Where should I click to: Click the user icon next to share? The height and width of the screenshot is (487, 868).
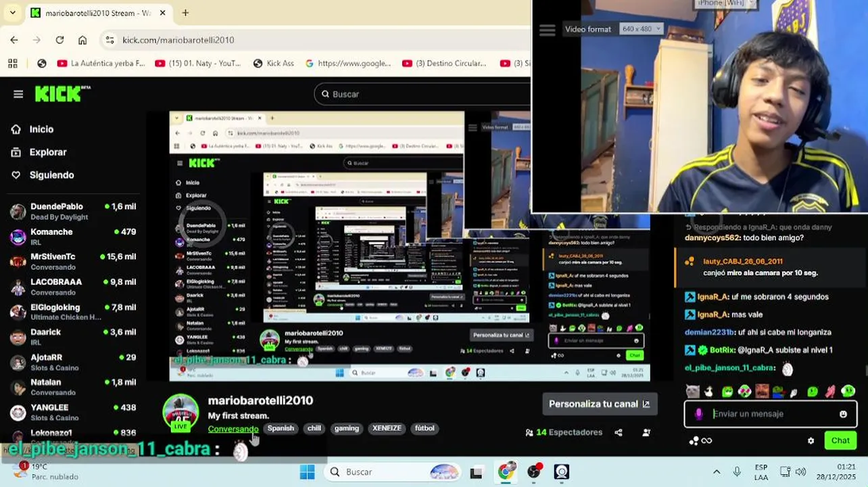pos(646,433)
